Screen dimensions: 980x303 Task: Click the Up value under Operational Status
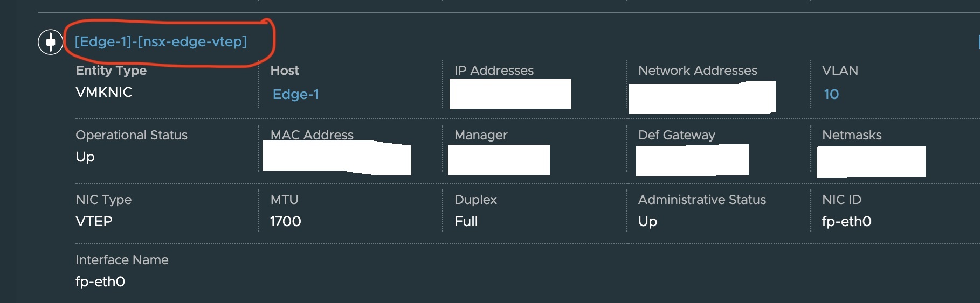[85, 157]
